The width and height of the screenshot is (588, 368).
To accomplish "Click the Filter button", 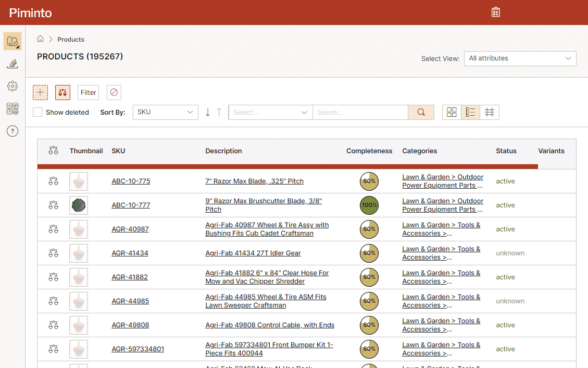I will [x=88, y=92].
